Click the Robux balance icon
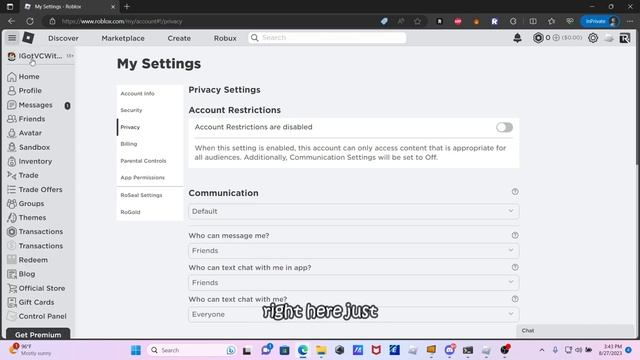This screenshot has height=360, width=640. 538,38
